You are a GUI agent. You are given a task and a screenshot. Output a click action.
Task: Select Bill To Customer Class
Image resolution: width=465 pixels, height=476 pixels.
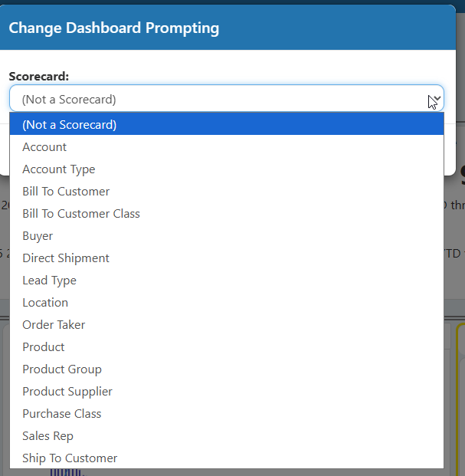pos(227,213)
